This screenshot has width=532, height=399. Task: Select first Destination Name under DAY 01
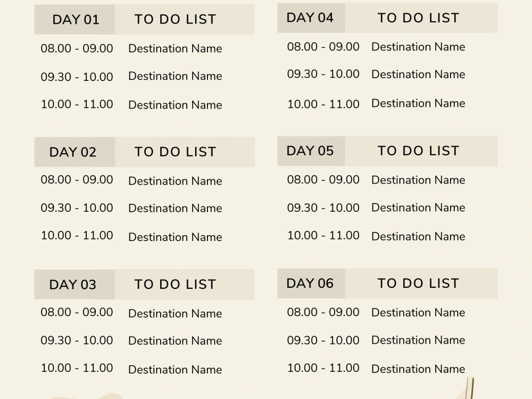click(x=175, y=48)
